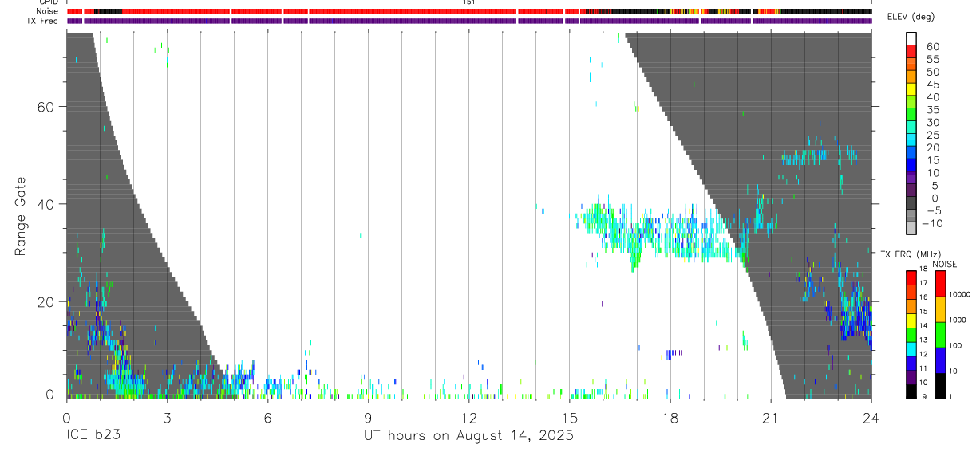
Task: Click the ELEV elevation color bar
Action: [x=911, y=132]
